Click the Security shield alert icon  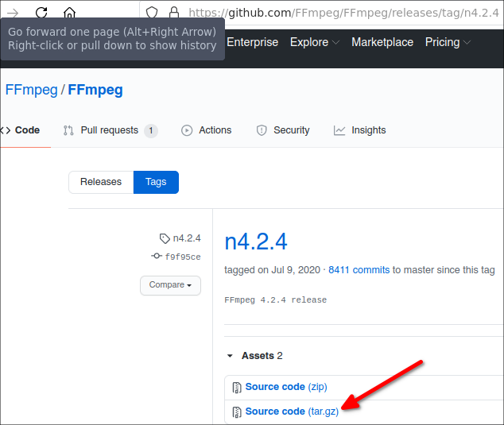click(x=262, y=130)
